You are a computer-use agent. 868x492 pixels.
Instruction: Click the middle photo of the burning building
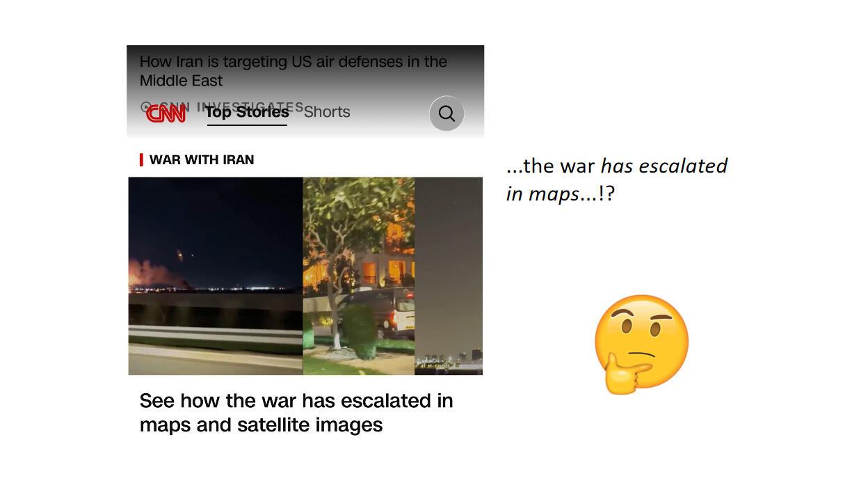pos(359,276)
